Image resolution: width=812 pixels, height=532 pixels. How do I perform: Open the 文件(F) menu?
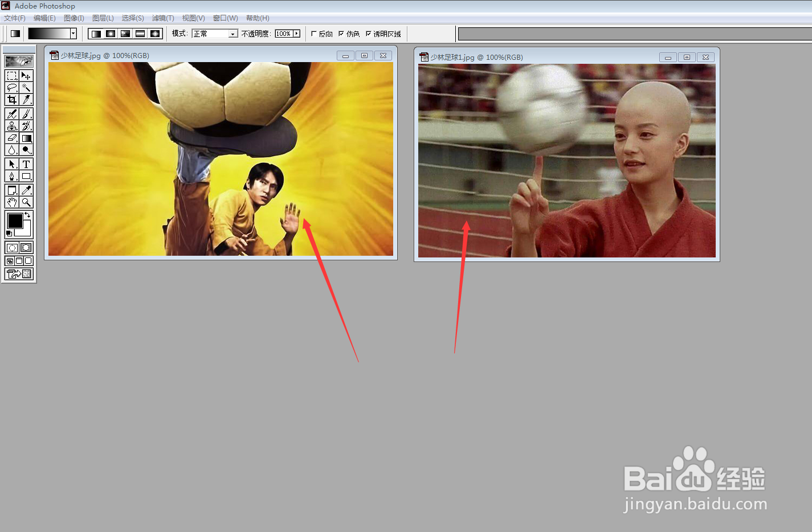point(15,18)
